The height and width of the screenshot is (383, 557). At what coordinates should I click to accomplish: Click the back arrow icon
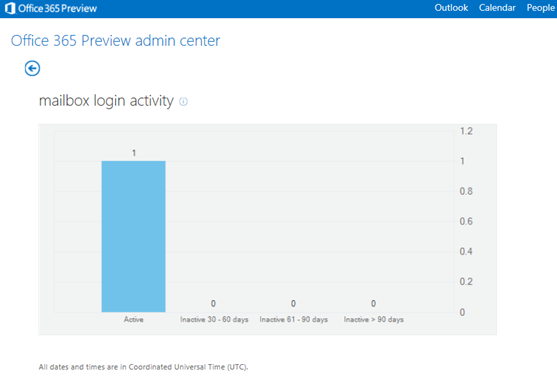coord(32,68)
